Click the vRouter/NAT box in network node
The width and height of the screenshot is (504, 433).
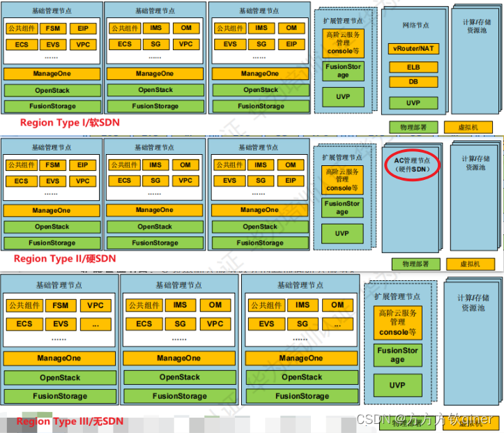pyautogui.click(x=413, y=49)
